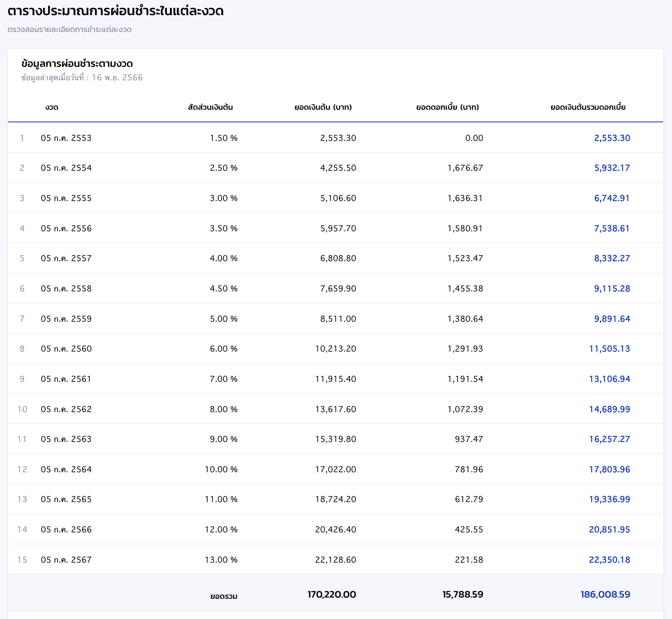Click the 13.00 % proportion cell
Screen dimensions: 672x619
(221, 560)
